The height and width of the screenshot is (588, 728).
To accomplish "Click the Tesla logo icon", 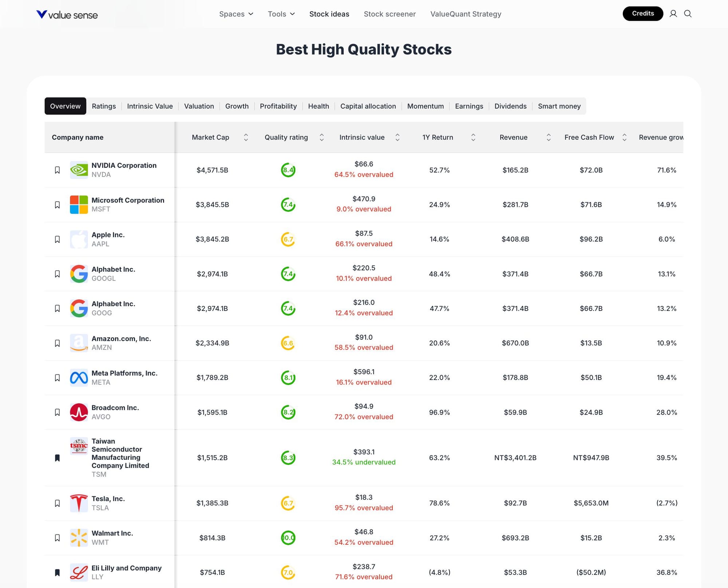I will (79, 503).
